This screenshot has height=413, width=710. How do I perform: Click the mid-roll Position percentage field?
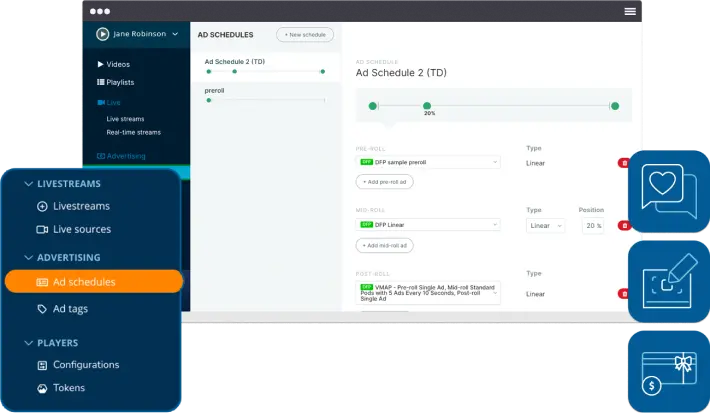592,226
